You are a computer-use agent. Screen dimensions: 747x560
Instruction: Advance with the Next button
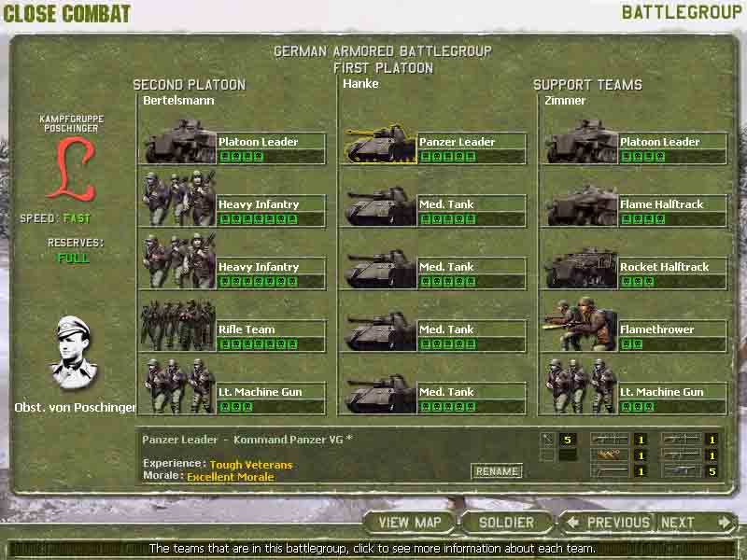point(696,523)
